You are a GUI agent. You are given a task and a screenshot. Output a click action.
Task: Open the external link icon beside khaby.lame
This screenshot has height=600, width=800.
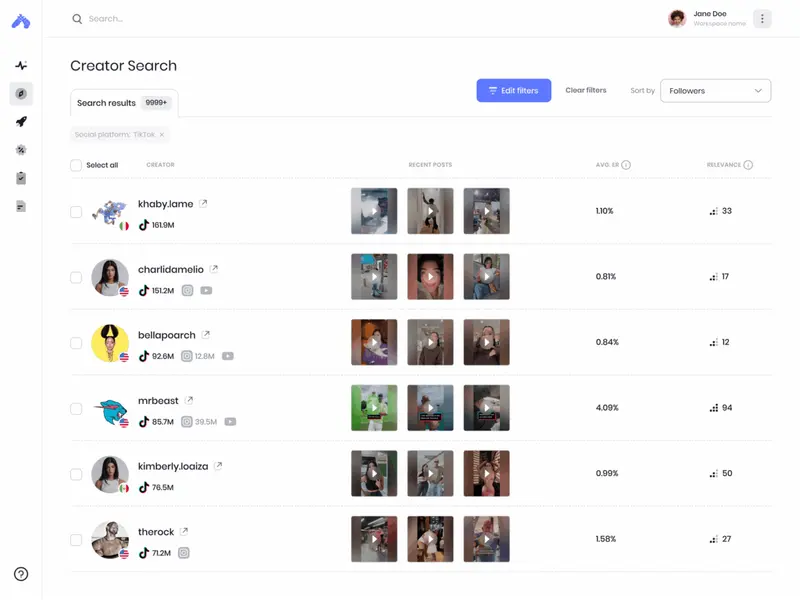[x=203, y=203]
